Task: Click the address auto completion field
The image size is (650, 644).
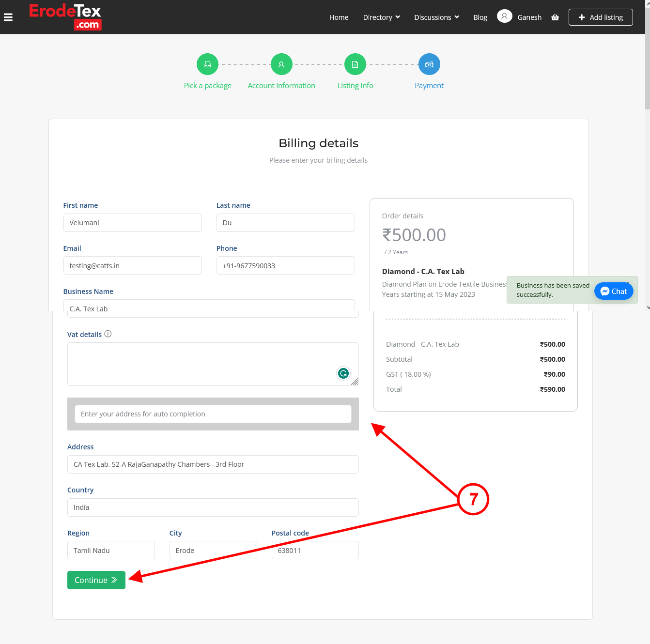Action: click(x=213, y=414)
